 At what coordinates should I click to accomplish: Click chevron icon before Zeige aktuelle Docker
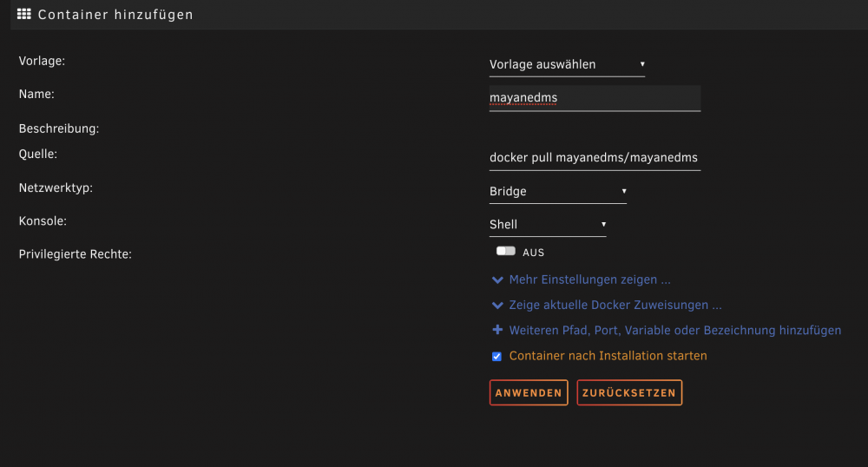(x=497, y=306)
